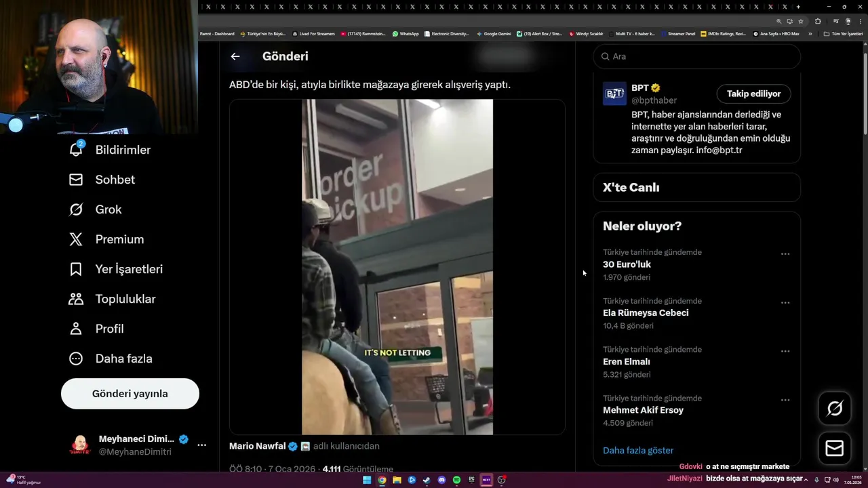Click Daha fazla göster link

point(638,450)
